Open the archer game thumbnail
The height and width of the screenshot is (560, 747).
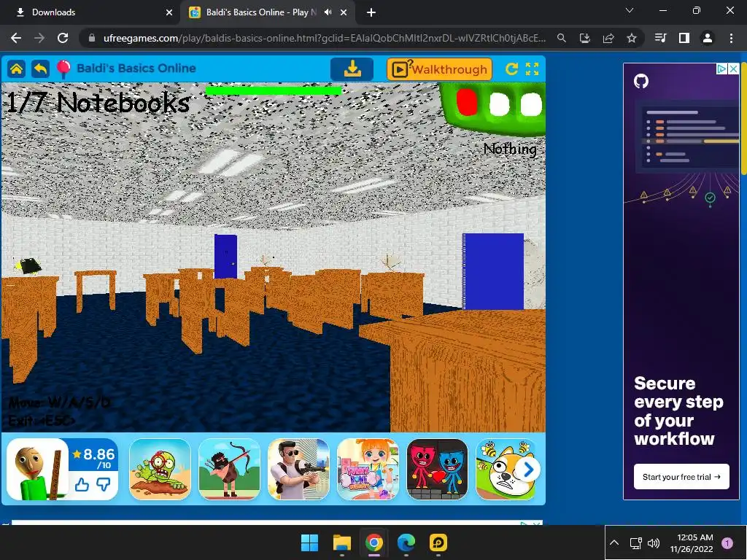[229, 469]
